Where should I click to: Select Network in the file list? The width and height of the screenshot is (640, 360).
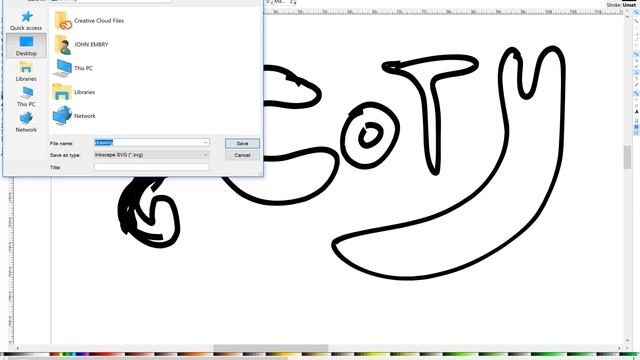tap(74, 116)
